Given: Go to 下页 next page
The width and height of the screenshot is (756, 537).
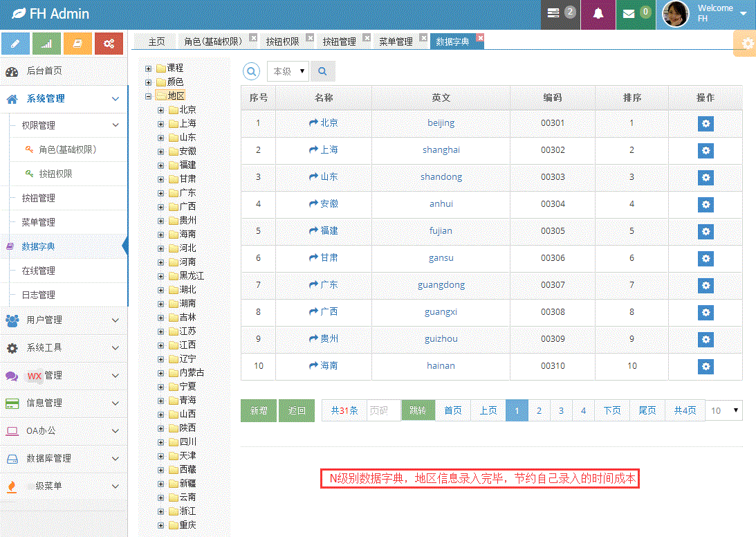Looking at the screenshot, I should click(x=612, y=410).
